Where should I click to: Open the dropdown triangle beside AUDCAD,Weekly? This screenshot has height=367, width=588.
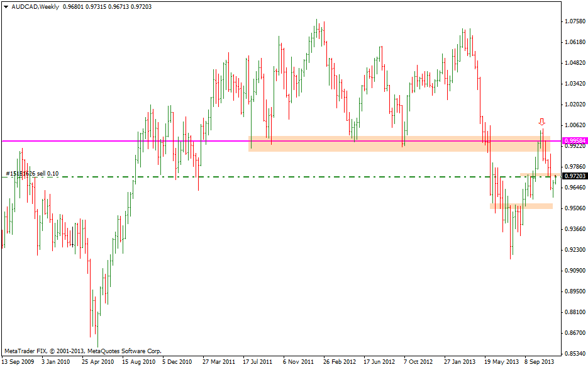[x=6, y=6]
